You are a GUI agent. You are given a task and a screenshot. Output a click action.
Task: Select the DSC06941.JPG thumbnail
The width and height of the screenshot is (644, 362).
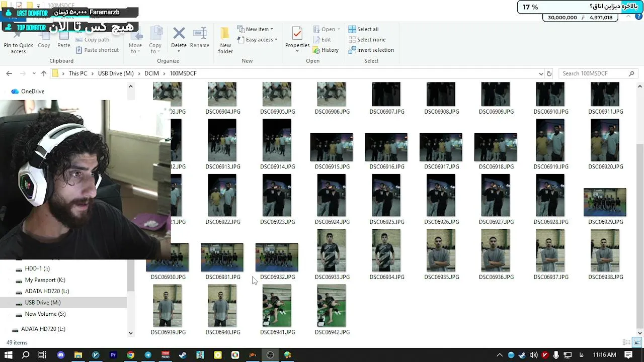(x=277, y=306)
